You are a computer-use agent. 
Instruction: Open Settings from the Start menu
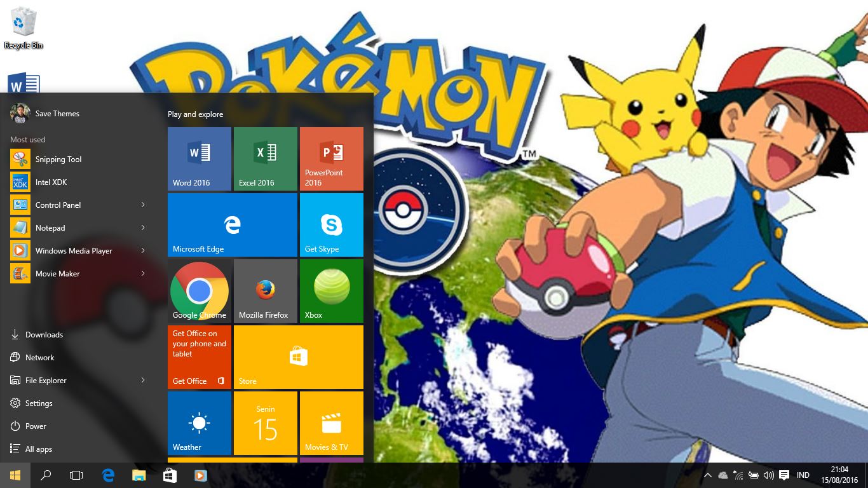79,403
